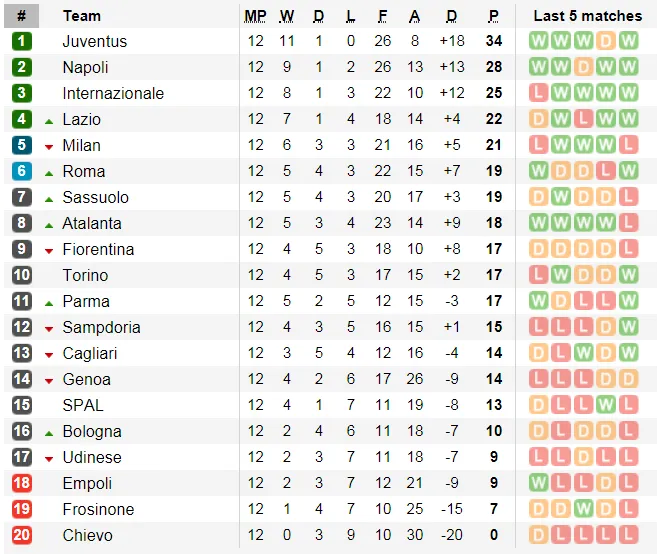Image resolution: width=657 pixels, height=554 pixels.
Task: Click the Team column header
Action: pos(82,16)
